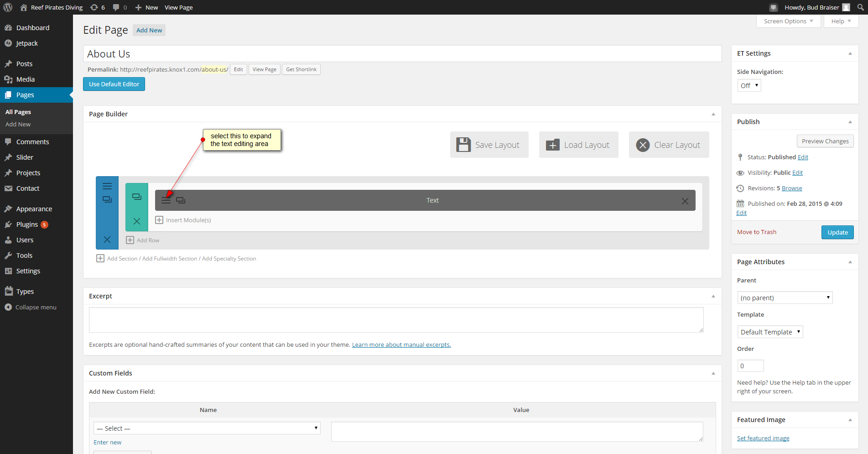Open the Parent page dropdown
The width and height of the screenshot is (868, 454).
pyautogui.click(x=785, y=297)
